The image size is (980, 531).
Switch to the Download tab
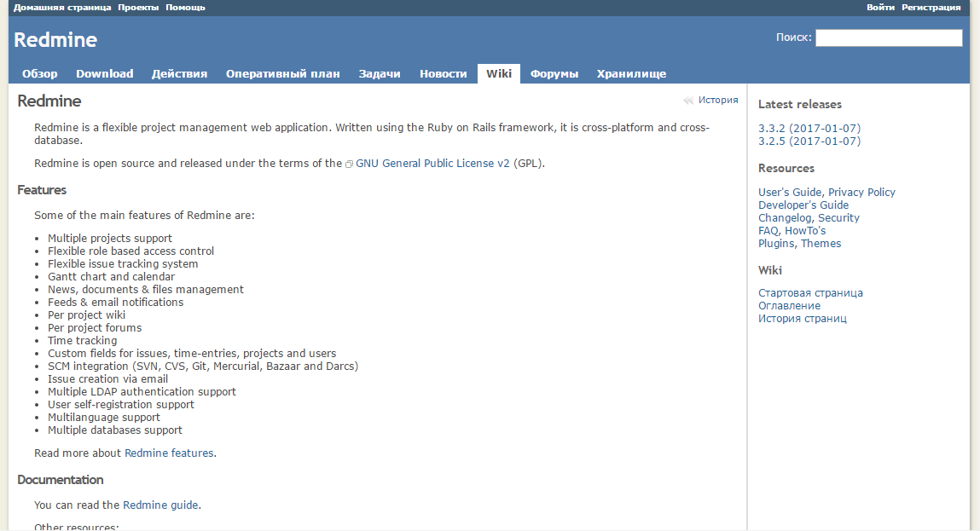(104, 73)
